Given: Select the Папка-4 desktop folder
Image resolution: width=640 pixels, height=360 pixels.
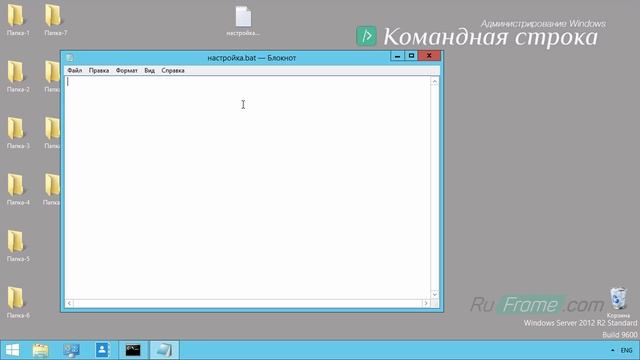Looking at the screenshot, I should [x=18, y=189].
